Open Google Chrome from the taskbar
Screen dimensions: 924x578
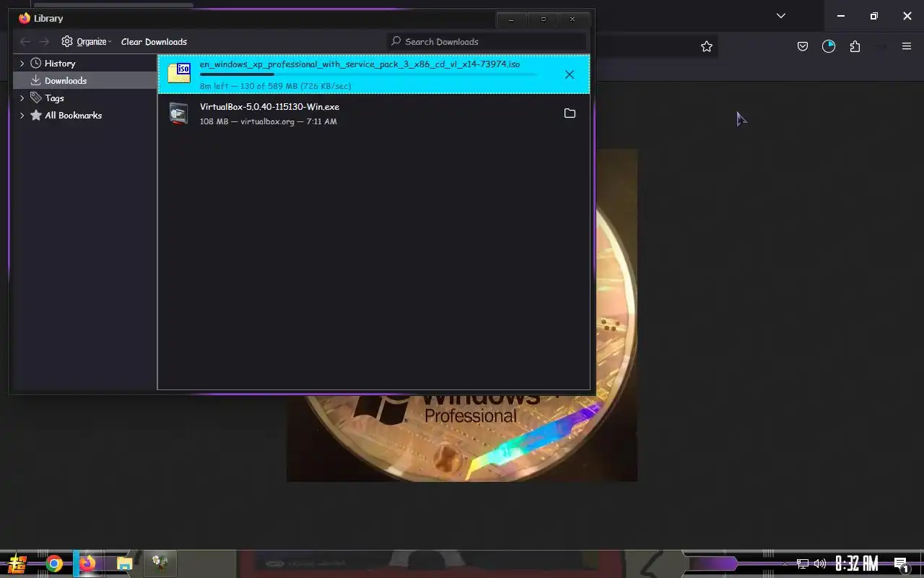click(x=54, y=564)
